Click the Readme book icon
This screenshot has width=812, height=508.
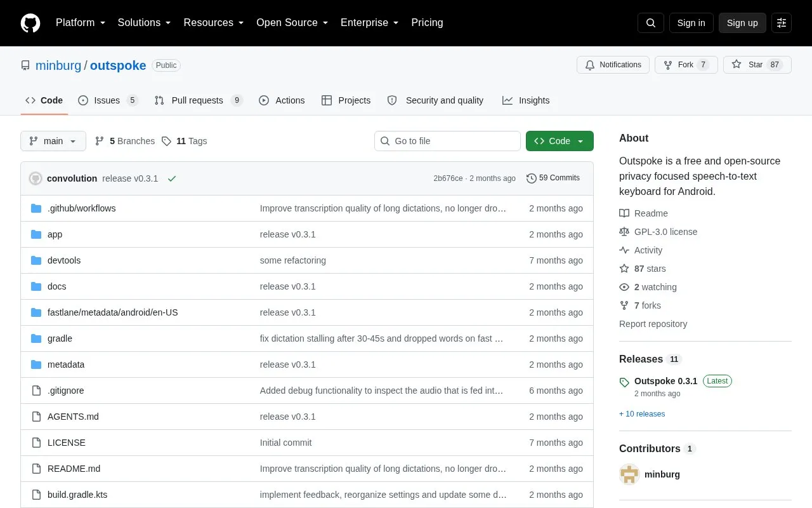point(624,213)
